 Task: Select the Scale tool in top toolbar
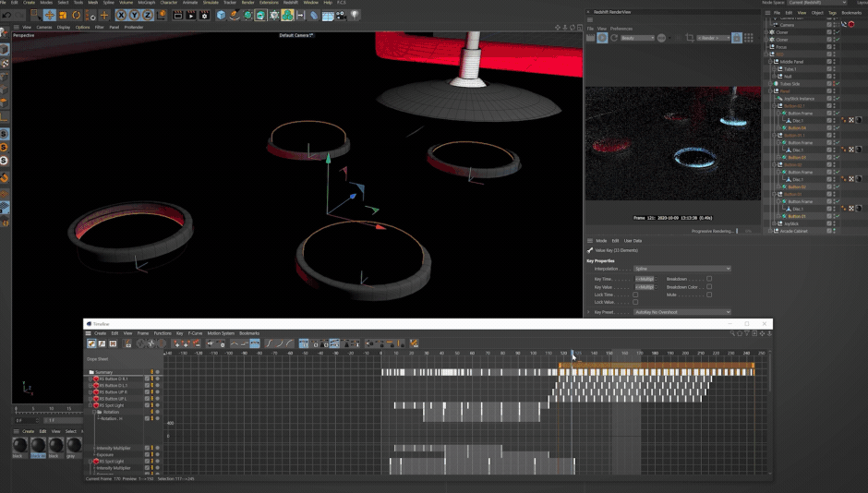click(x=63, y=16)
